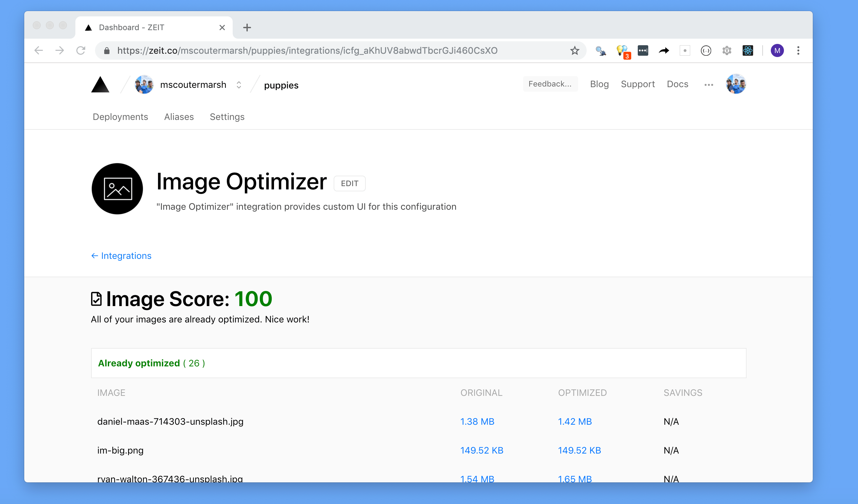Open optimized size 1.42 MB for daniel-maas image
The width and height of the screenshot is (858, 504).
575,422
